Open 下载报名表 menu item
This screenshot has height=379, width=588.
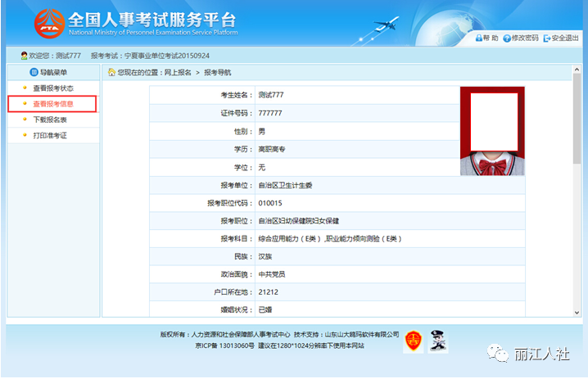tap(50, 120)
